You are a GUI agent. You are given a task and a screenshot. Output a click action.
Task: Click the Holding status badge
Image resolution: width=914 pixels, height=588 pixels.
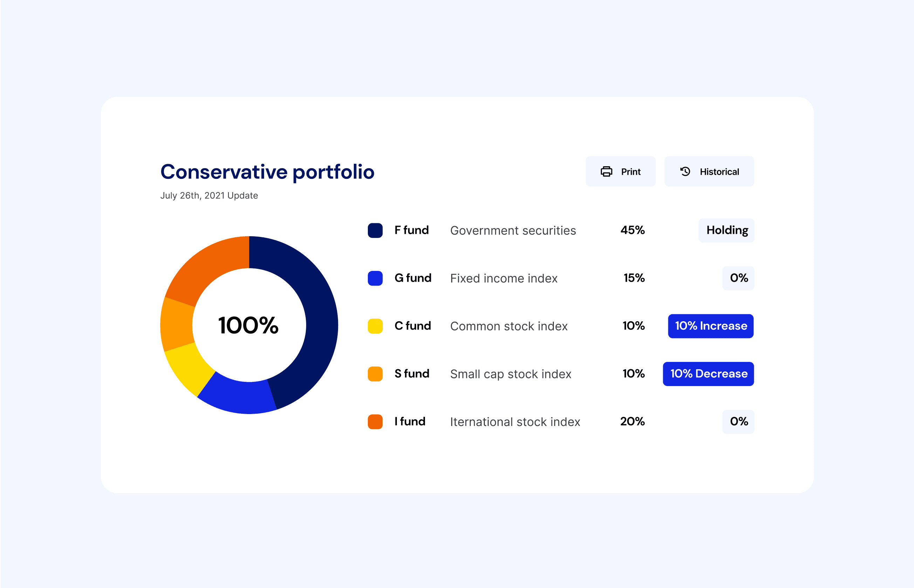726,230
